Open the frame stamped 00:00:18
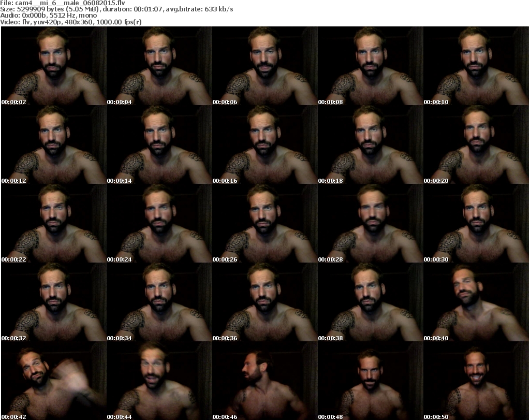This screenshot has width=530, height=420. coord(371,144)
